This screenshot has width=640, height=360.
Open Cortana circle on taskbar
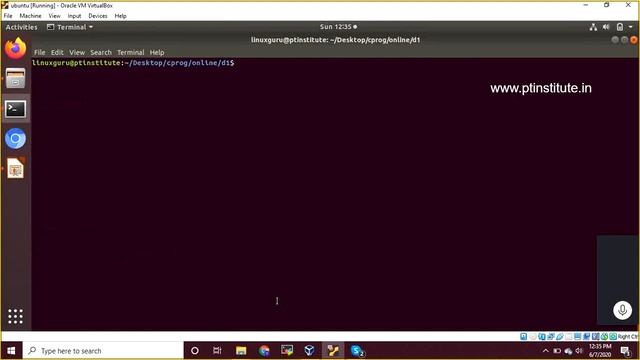click(195, 351)
